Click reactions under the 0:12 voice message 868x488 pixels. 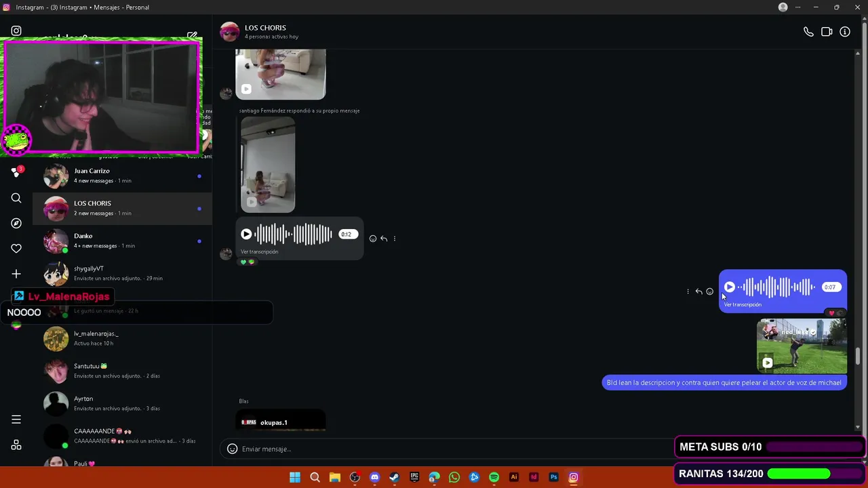point(248,262)
